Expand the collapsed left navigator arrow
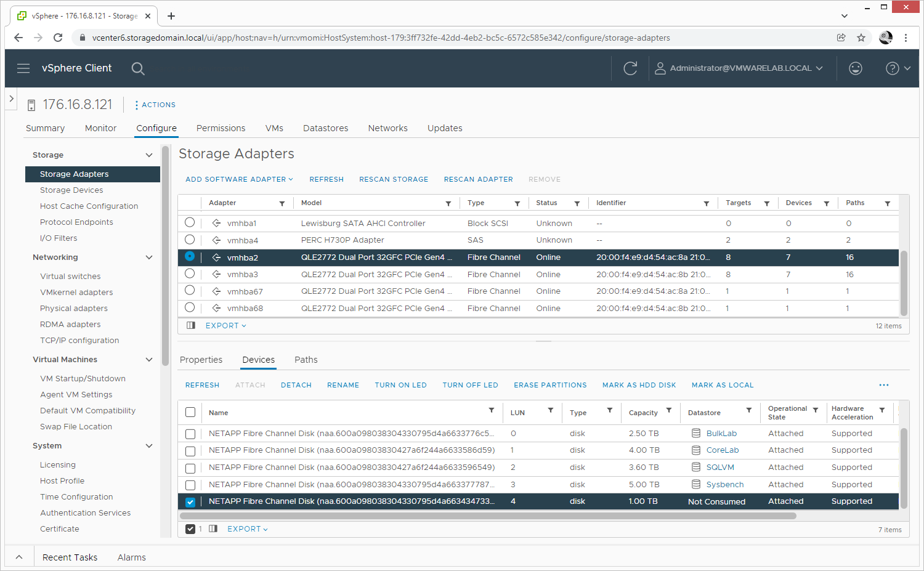 [x=11, y=99]
